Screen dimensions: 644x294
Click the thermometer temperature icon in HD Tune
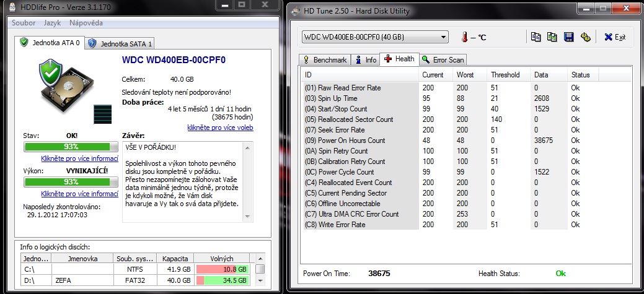click(464, 37)
